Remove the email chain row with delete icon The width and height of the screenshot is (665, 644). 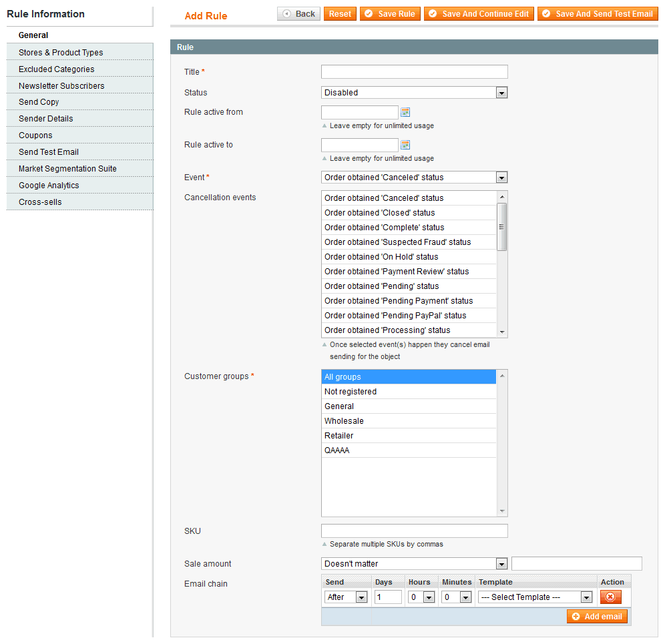(610, 597)
